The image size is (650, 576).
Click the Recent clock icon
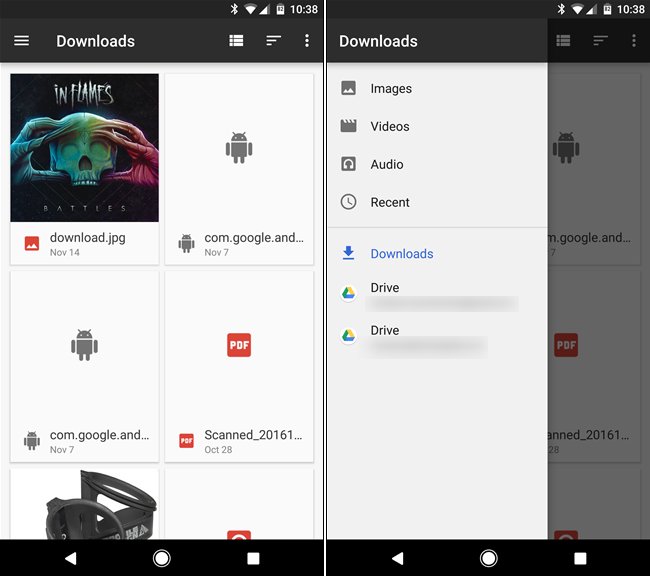348,202
